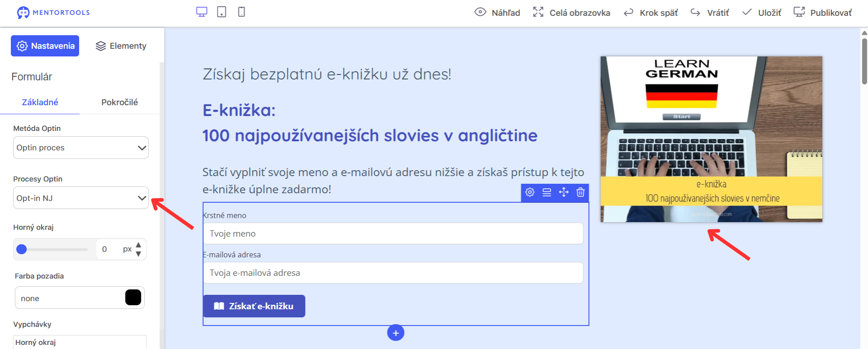Toggle Náhľad preview eye icon
The width and height of the screenshot is (868, 349).
480,12
